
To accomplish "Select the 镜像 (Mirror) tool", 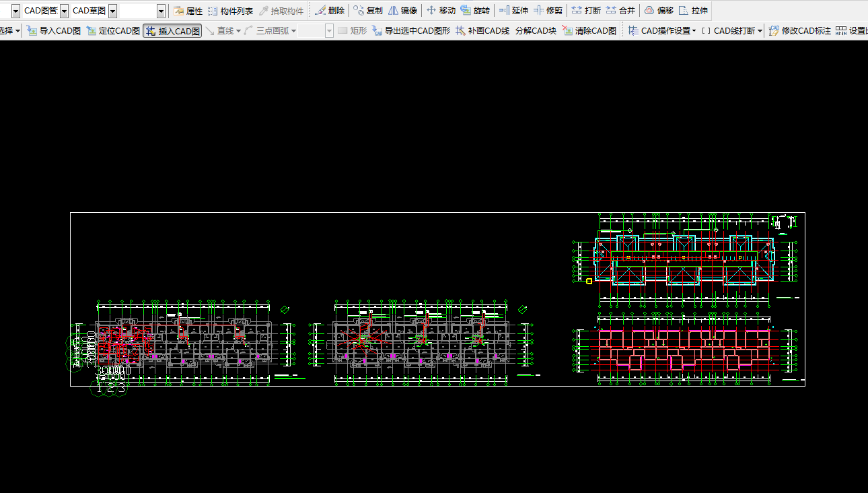I will click(x=402, y=11).
